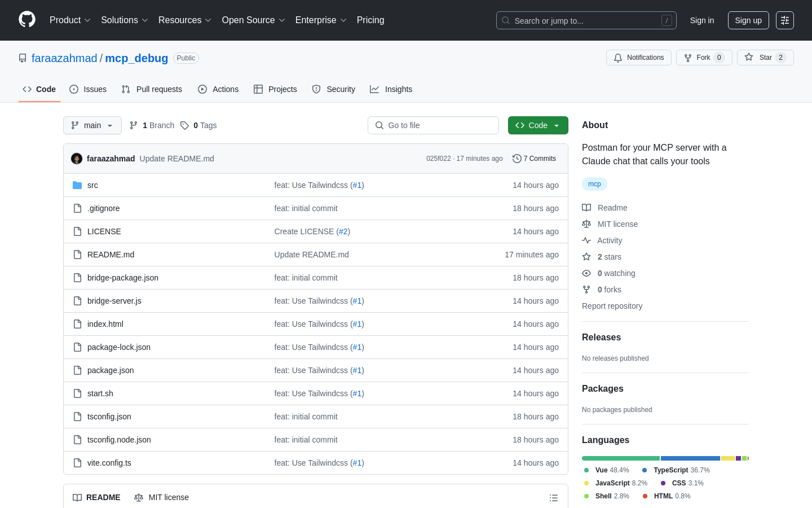Open the start.sh file
This screenshot has width=812, height=508.
click(100, 393)
